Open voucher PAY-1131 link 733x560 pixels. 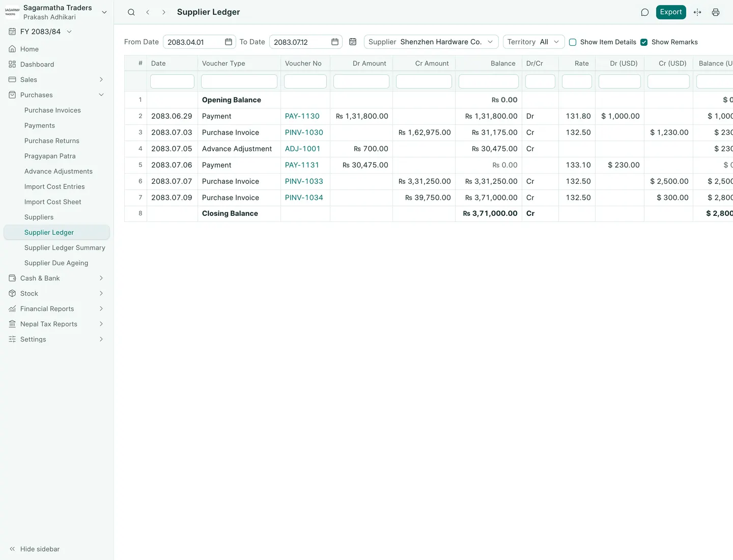click(302, 165)
